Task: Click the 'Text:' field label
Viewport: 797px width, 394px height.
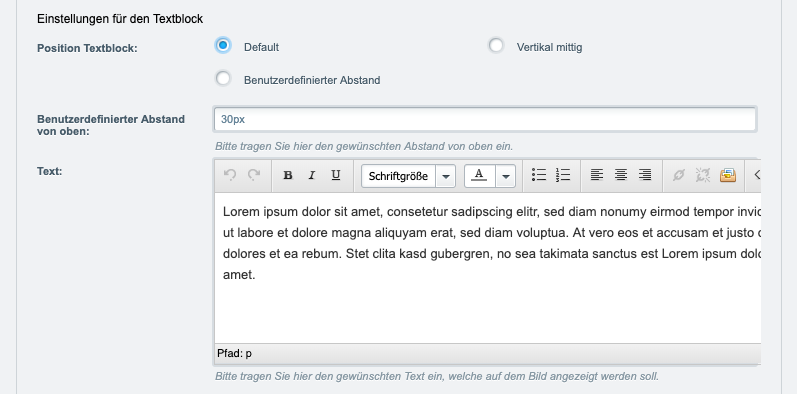Action: [x=50, y=171]
